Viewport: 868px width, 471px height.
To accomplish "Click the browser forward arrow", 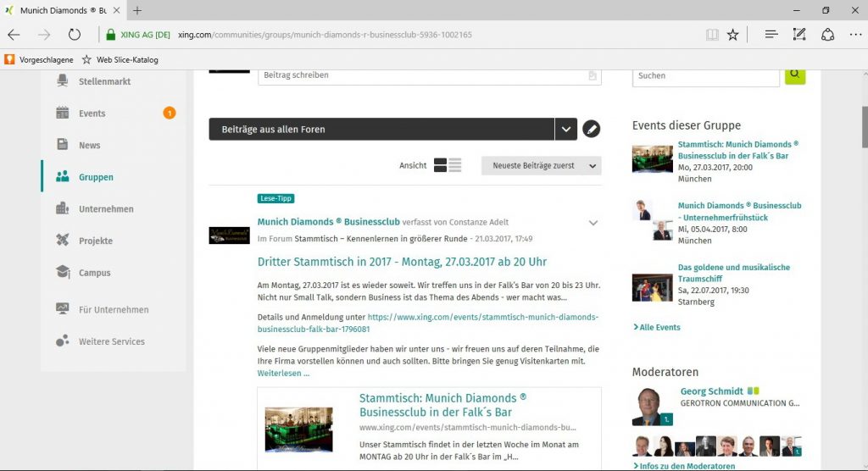I will point(44,35).
